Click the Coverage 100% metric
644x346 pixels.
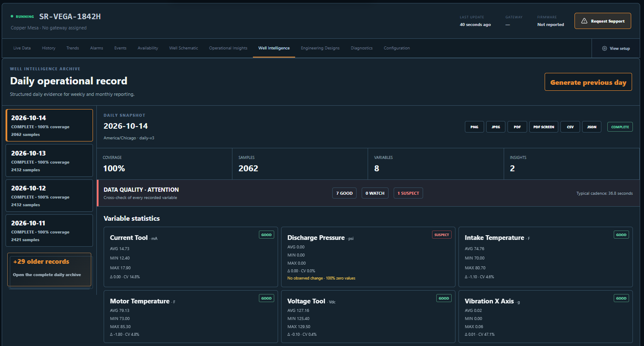pyautogui.click(x=165, y=164)
